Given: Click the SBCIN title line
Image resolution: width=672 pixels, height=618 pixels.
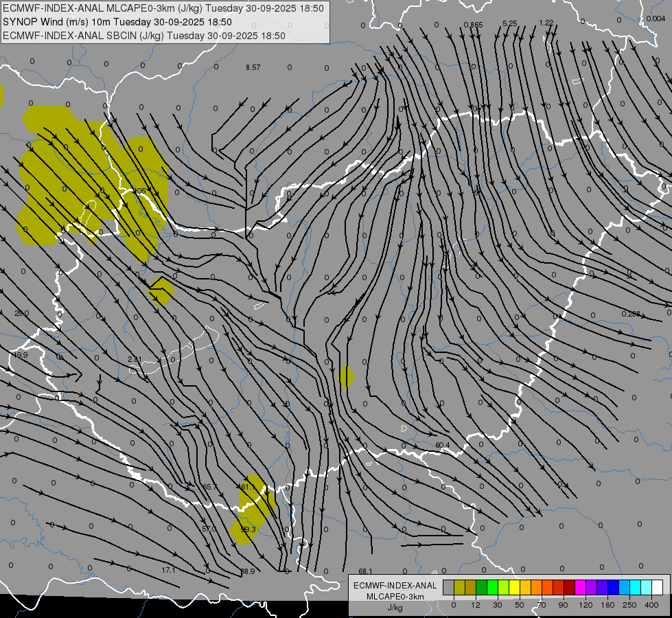Looking at the screenshot, I should (x=144, y=36).
